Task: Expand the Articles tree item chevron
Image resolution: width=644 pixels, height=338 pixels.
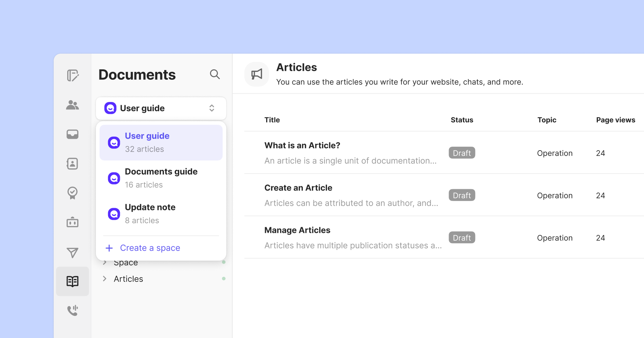Action: pyautogui.click(x=104, y=279)
